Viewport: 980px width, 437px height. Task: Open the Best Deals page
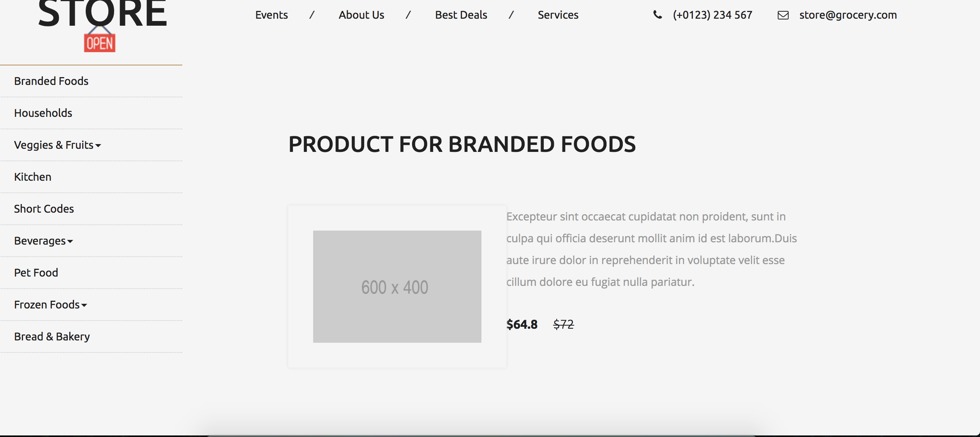point(461,15)
